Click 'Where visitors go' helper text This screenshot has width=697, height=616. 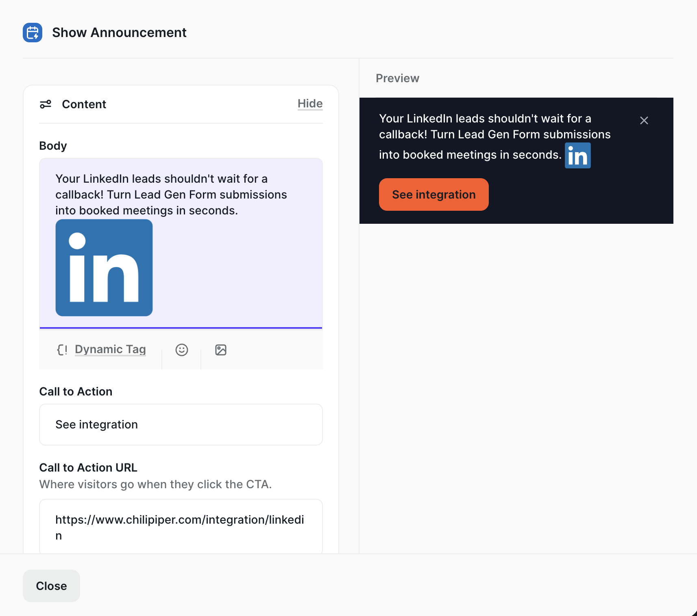point(155,484)
